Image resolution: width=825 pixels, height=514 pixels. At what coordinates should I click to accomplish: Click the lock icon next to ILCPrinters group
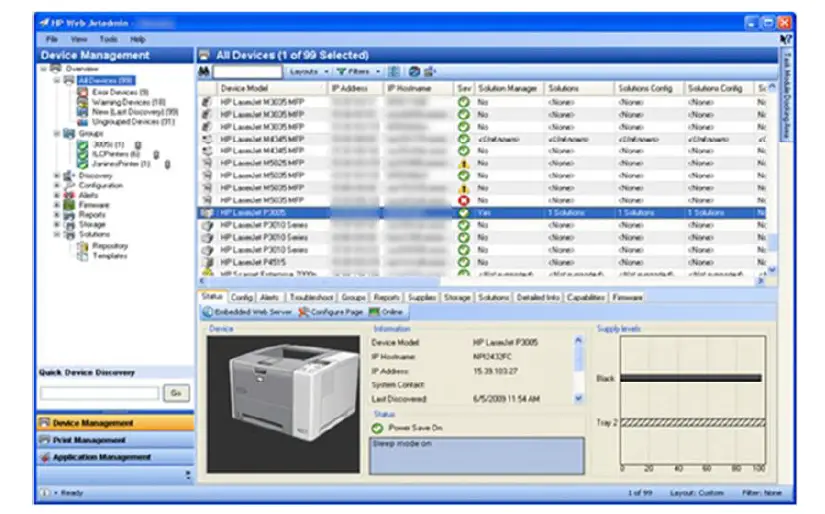[x=156, y=154]
